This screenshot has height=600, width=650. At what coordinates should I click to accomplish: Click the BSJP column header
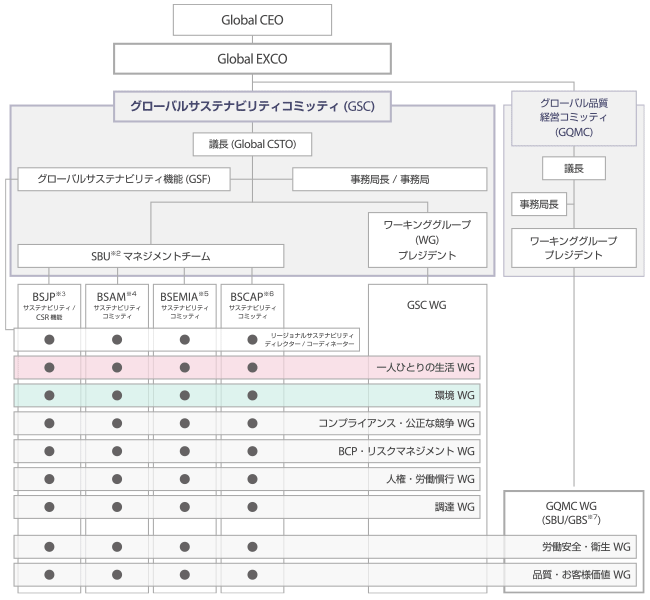point(48,304)
